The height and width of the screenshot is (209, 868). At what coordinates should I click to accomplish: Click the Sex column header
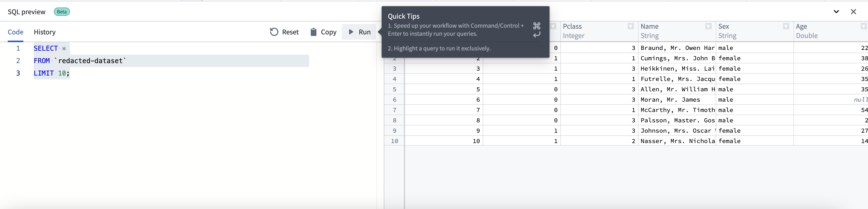point(754,31)
